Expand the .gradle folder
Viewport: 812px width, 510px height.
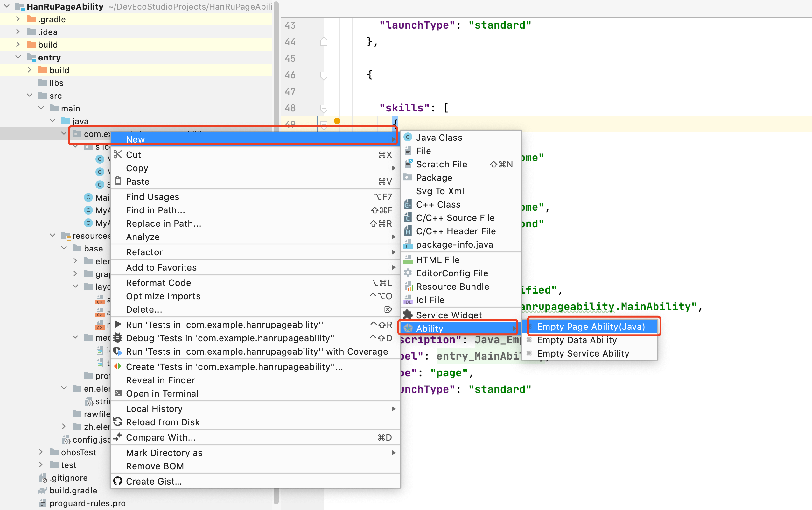pyautogui.click(x=18, y=19)
